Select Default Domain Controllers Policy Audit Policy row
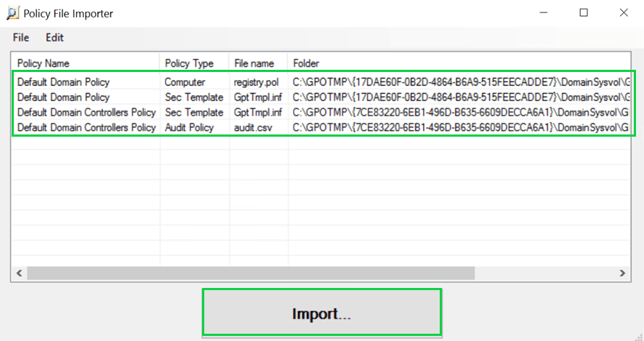 coord(86,128)
